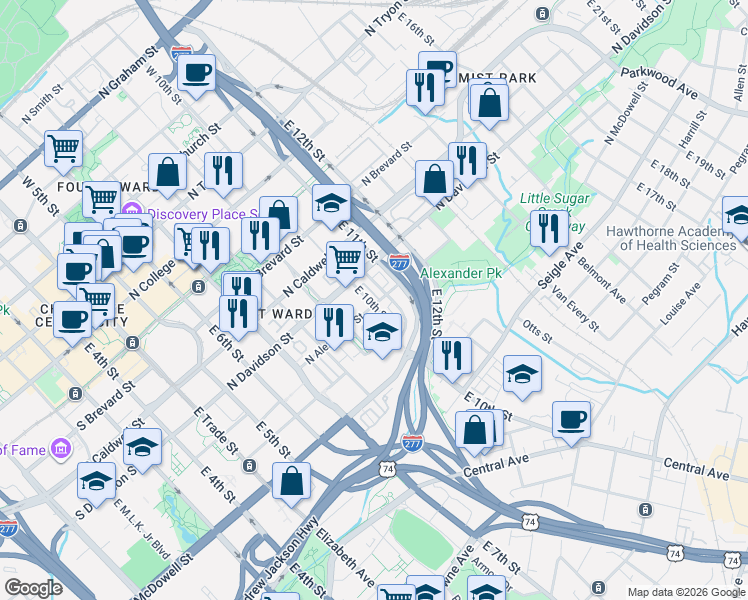Select the I-277 shield above Central Ave interchange
Image resolution: width=748 pixels, height=600 pixels.
[x=412, y=443]
